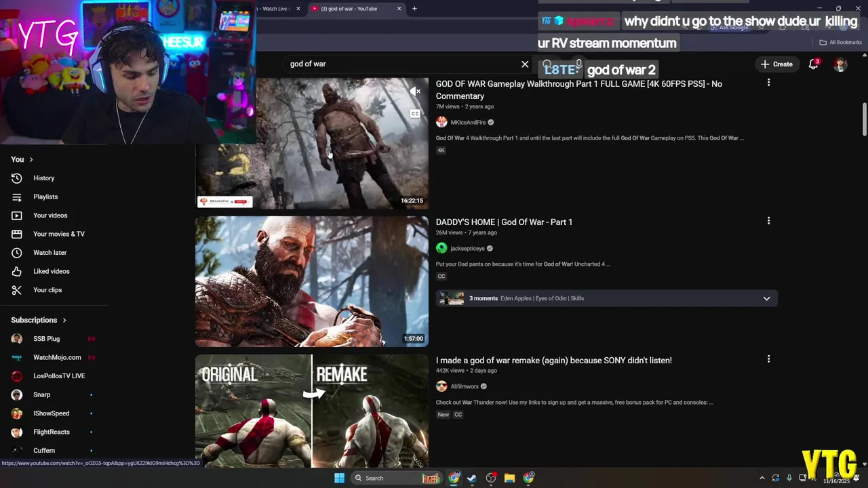Viewport: 868px width, 488px height.
Task: Open Liked videos playlist
Action: click(51, 271)
